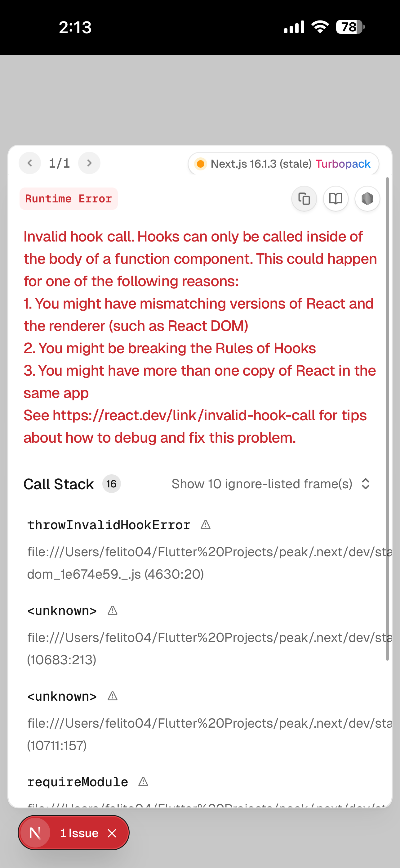Click warning icon beside requireModule
Screen dimensions: 400x868
pos(144,782)
